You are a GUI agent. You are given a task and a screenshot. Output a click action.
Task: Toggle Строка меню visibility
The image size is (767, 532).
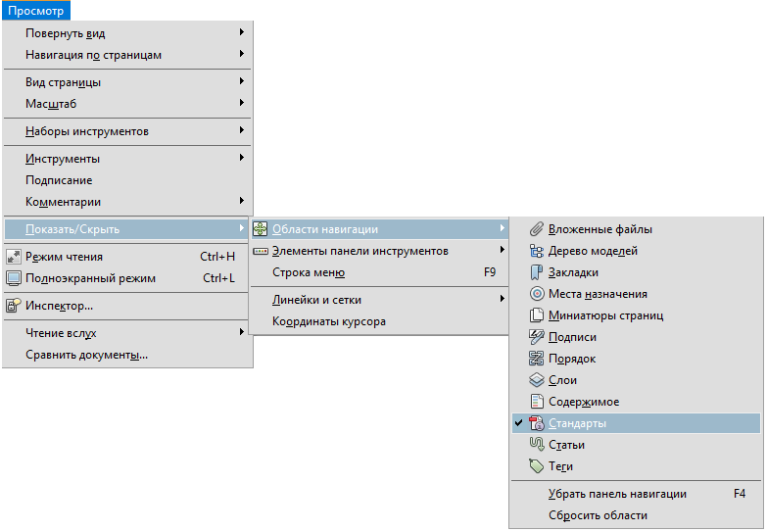(308, 272)
